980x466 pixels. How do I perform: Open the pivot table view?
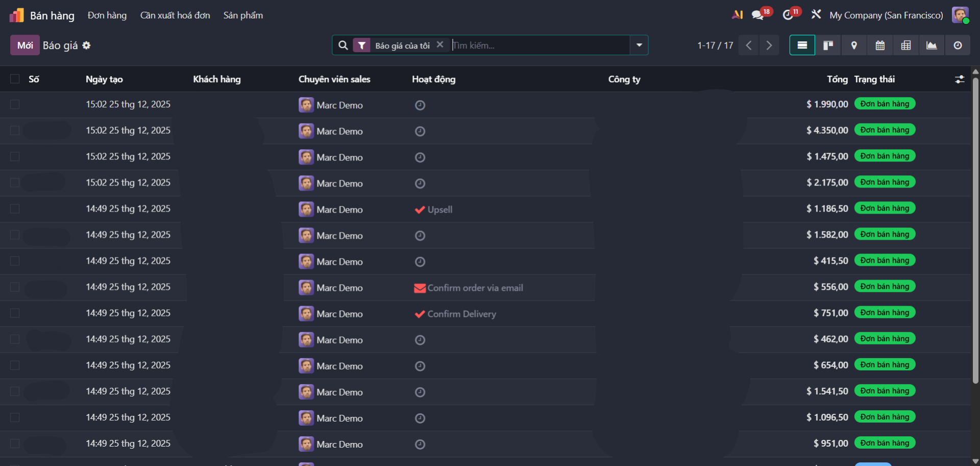tap(906, 45)
